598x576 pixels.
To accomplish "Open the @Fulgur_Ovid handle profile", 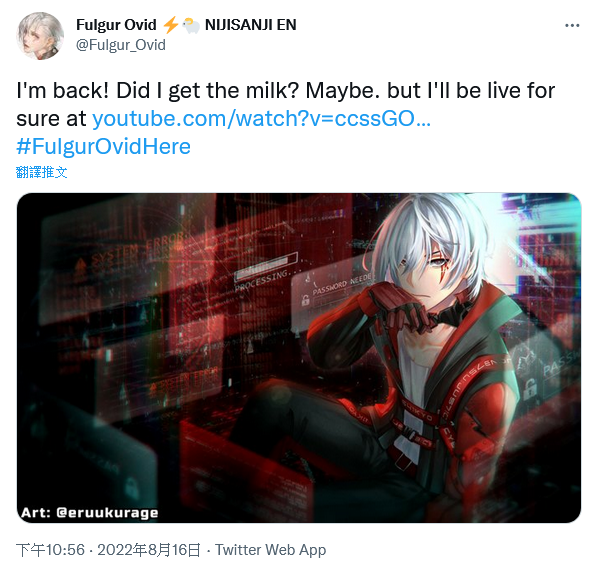I will [121, 45].
